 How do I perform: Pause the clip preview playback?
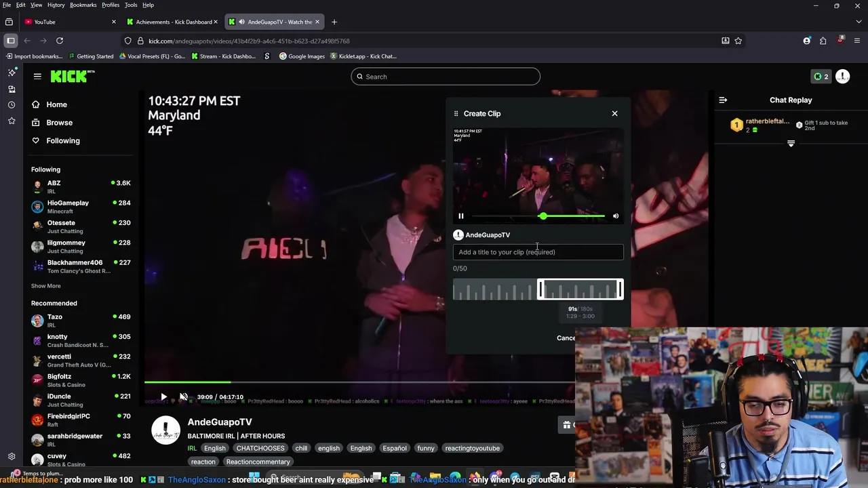click(461, 216)
